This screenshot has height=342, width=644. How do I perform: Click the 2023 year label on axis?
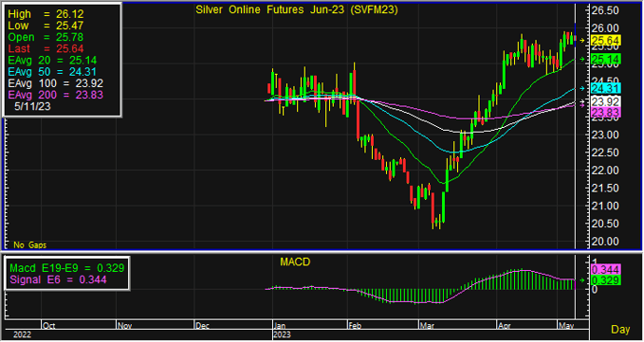(x=283, y=335)
